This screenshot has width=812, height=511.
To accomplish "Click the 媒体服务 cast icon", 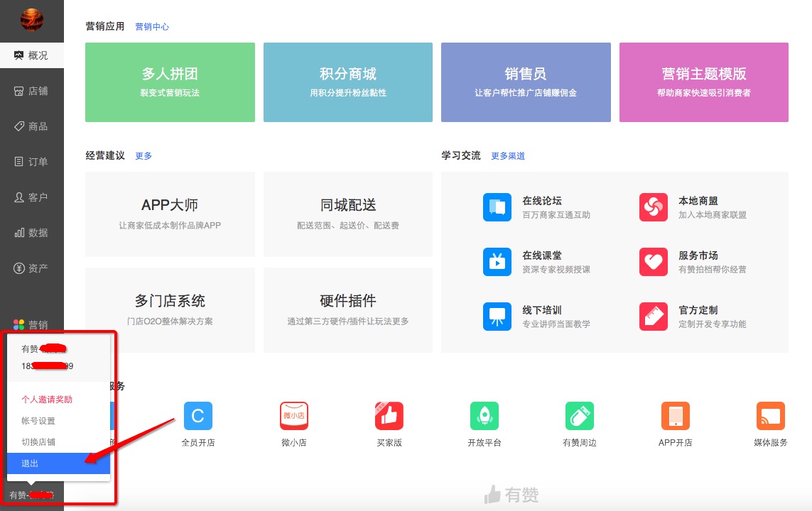I will pos(771,416).
